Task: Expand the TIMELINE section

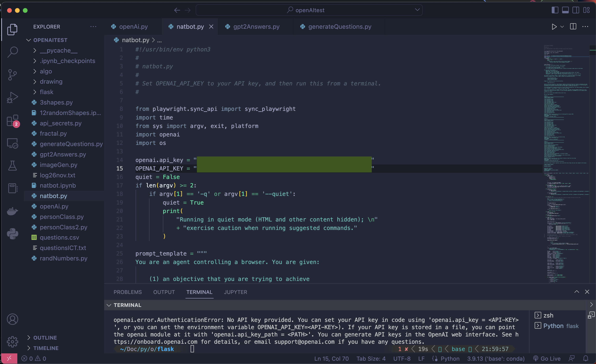Action: click(64, 348)
